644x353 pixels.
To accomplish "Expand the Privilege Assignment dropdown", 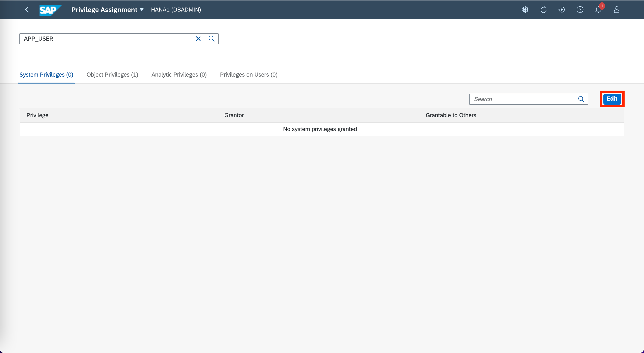I will tap(141, 10).
